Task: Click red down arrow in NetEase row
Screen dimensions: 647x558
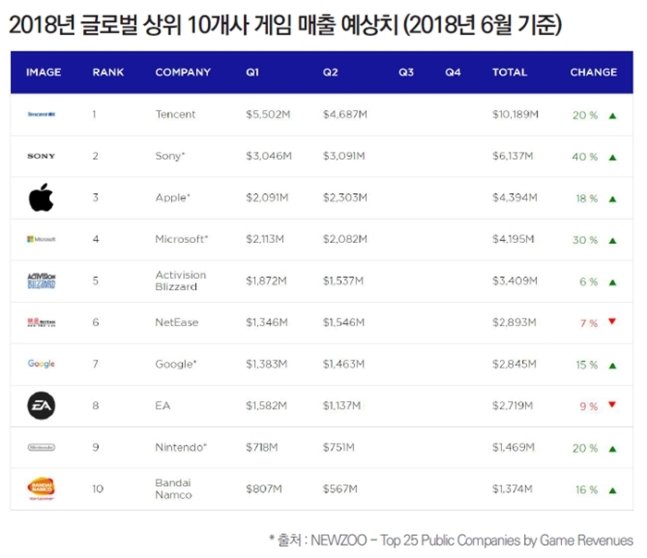Action: 612,321
